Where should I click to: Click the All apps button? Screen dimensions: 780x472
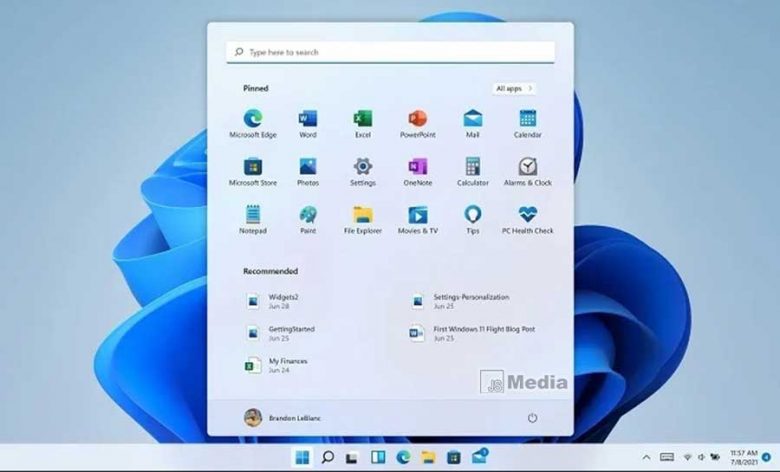(514, 89)
